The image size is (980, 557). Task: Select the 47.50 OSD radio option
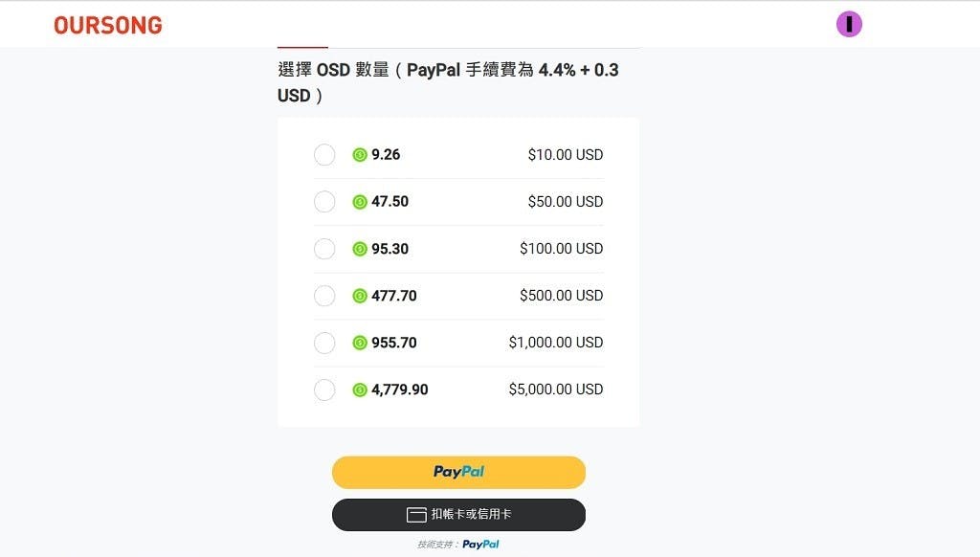coord(324,202)
